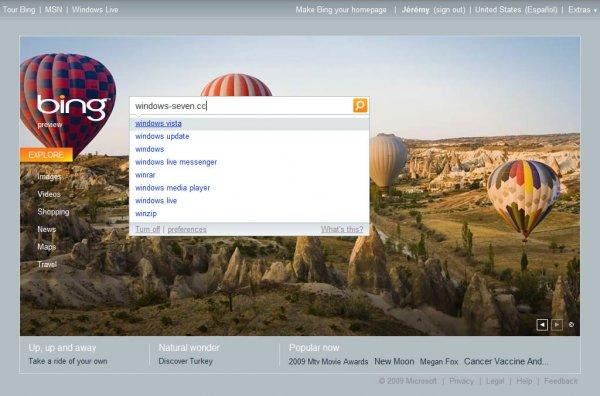Open News in the sidebar
600x396 pixels.
coord(47,229)
